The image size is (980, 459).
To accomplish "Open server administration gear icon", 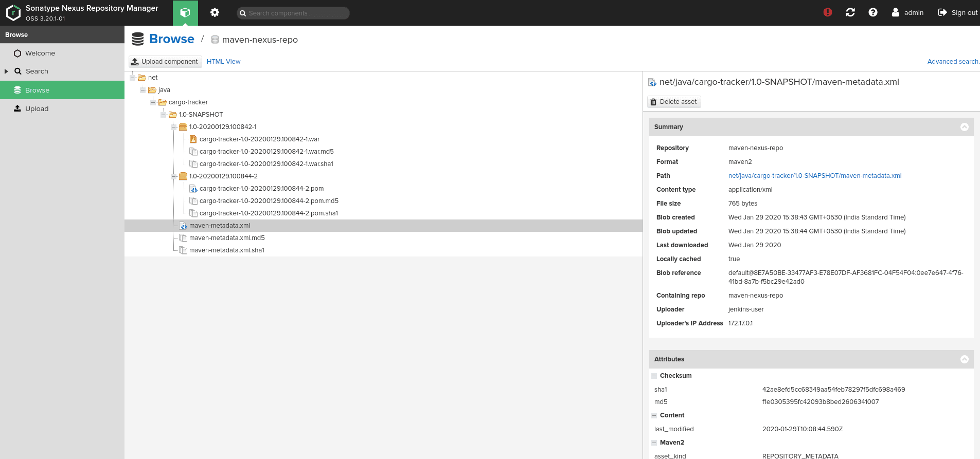I will [x=215, y=12].
